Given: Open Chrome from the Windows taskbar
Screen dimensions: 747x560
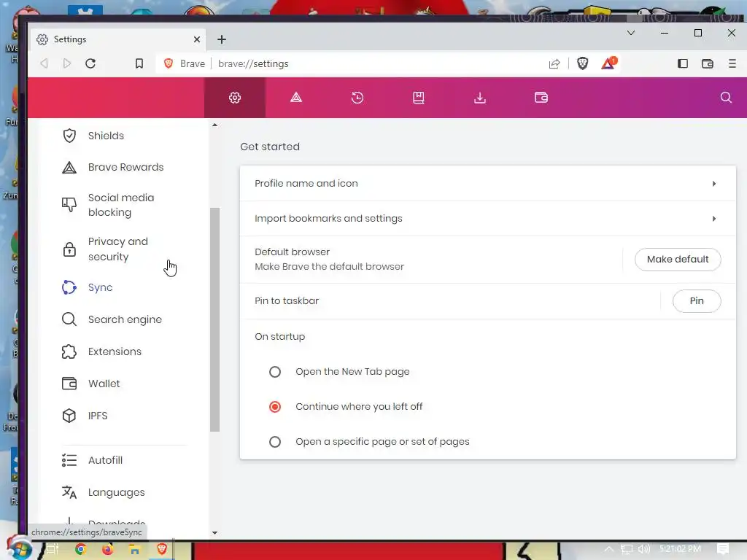Looking at the screenshot, I should [x=81, y=550].
